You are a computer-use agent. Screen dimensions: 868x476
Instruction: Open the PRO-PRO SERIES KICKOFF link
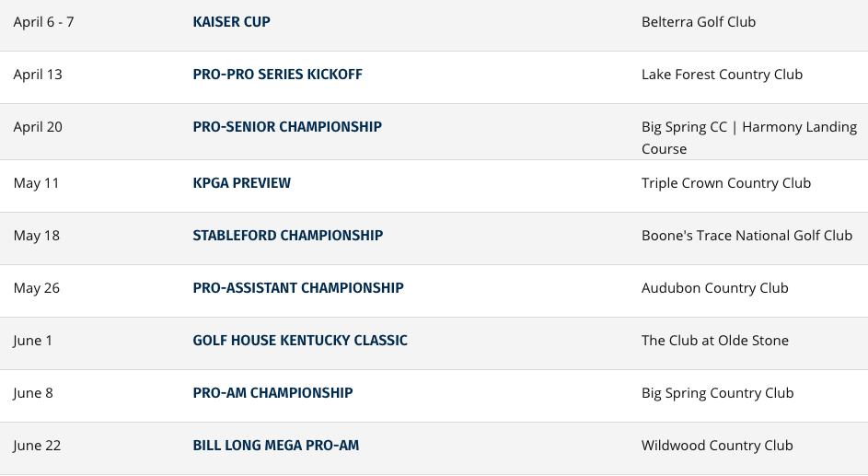[277, 75]
